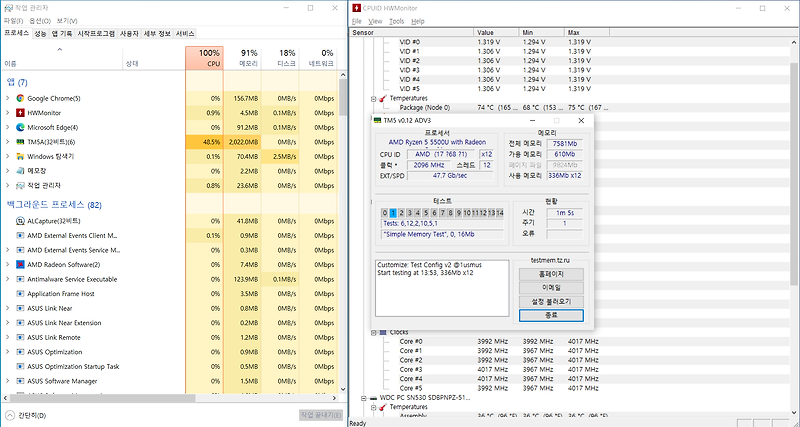Click the Clocks icon in HWMonitor tree
Viewport: 800px width, 427px height.
(x=383, y=332)
